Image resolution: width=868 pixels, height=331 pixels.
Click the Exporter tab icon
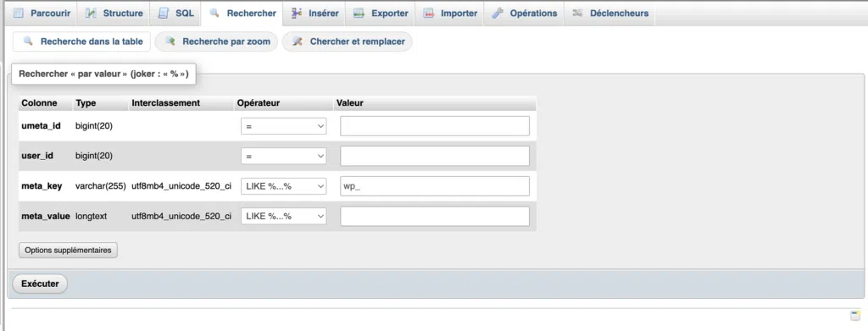coord(359,14)
